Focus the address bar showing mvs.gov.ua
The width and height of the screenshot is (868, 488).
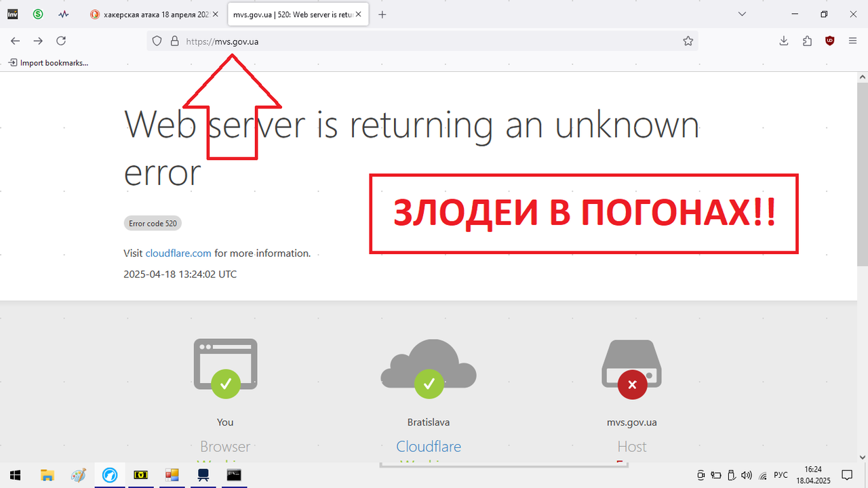(422, 41)
